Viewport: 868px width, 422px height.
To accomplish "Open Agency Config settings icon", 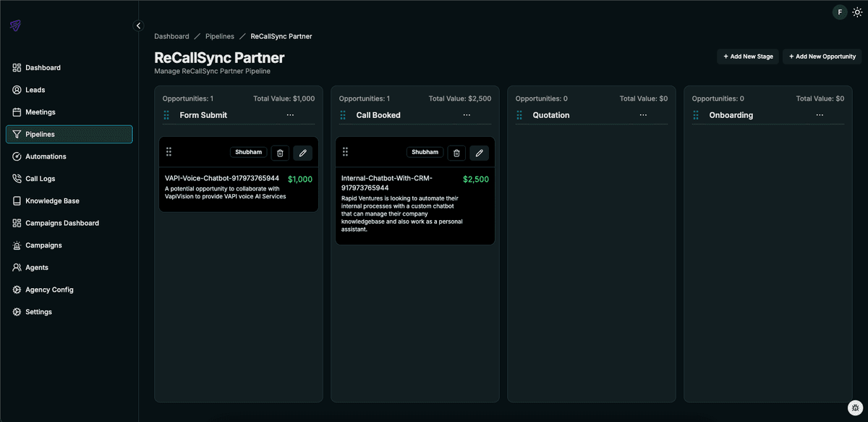I will 17,290.
